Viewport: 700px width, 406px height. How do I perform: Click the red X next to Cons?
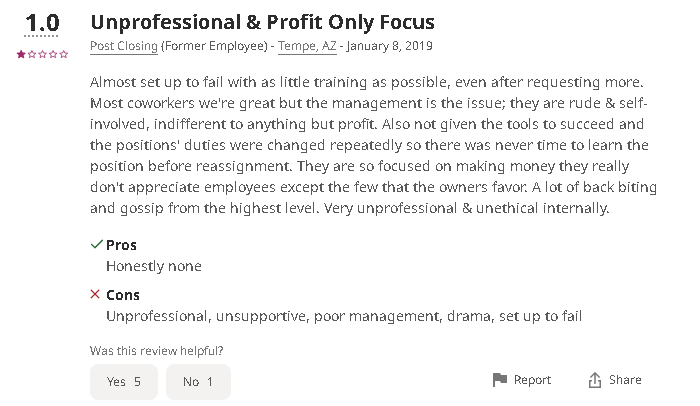point(96,294)
